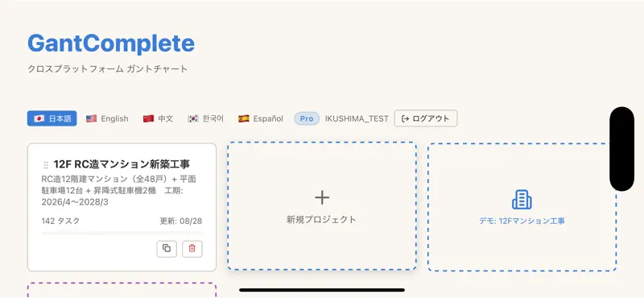
Task: Switch language to 한국어
Action: [206, 118]
